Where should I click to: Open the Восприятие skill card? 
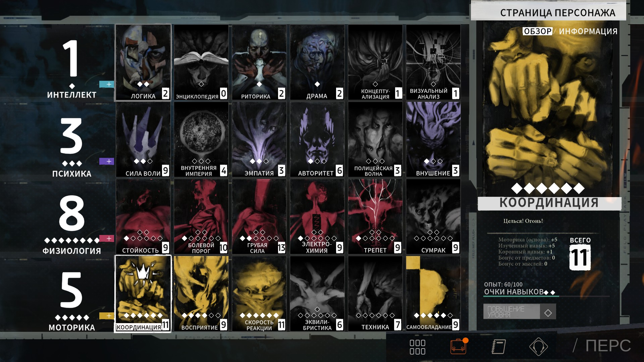201,294
